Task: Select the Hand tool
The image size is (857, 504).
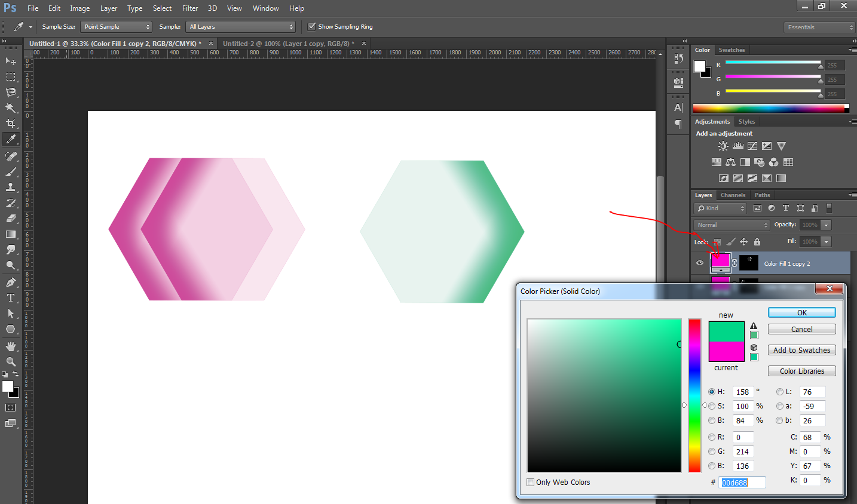Action: coord(11,346)
